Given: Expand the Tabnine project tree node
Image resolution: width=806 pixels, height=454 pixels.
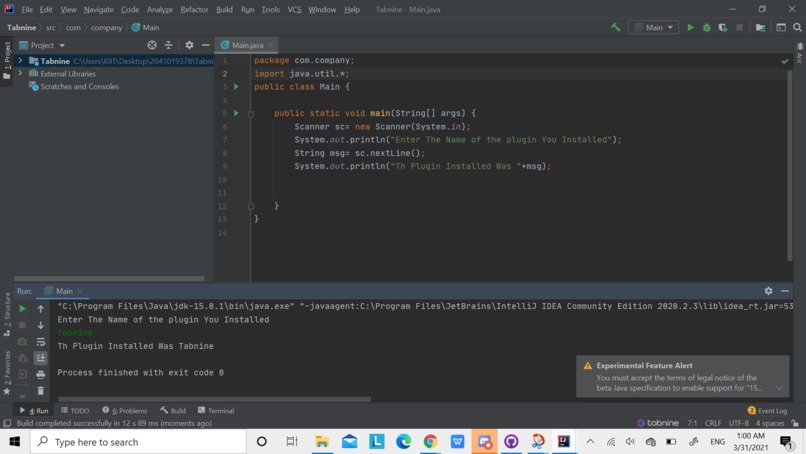Looking at the screenshot, I should pyautogui.click(x=20, y=61).
